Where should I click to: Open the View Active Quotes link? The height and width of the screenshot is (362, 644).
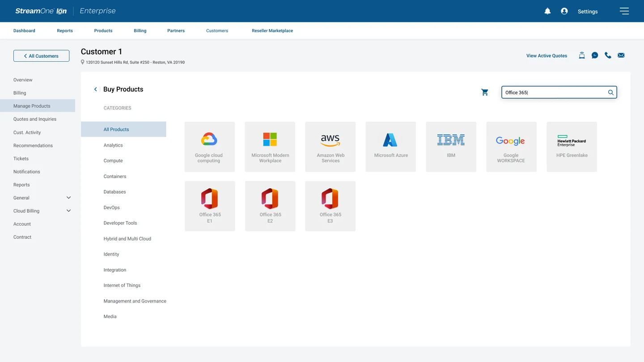pyautogui.click(x=547, y=56)
